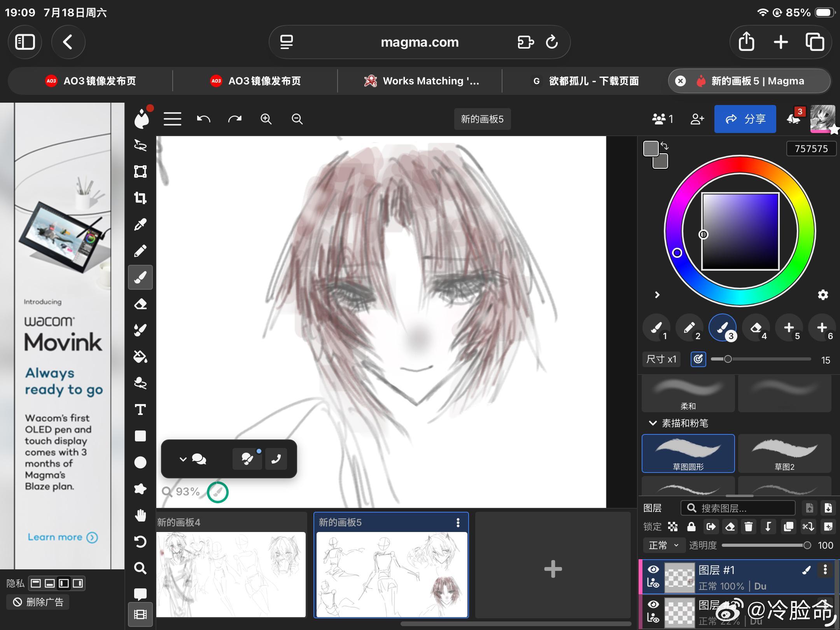Open the hamburger main menu
The width and height of the screenshot is (840, 630).
172,119
